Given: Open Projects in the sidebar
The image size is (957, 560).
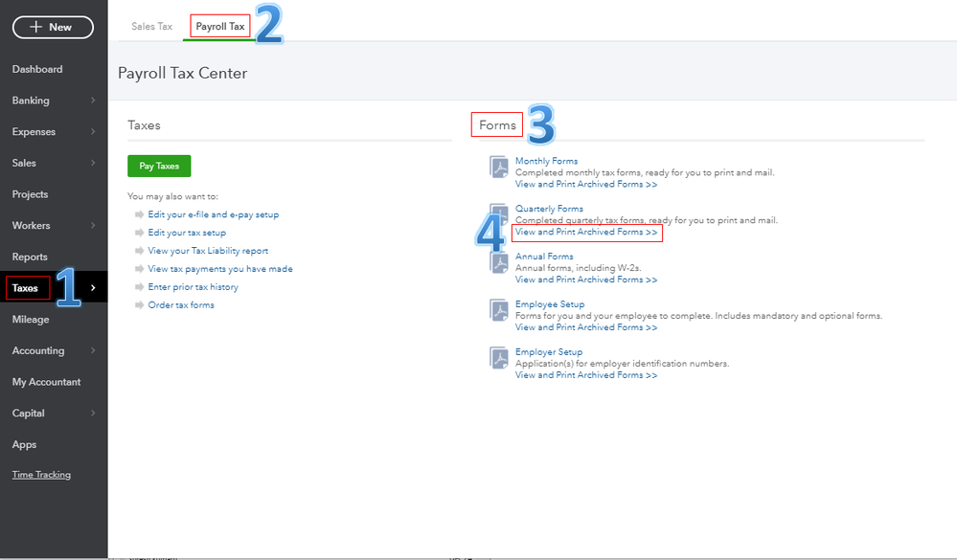Looking at the screenshot, I should click(x=30, y=194).
